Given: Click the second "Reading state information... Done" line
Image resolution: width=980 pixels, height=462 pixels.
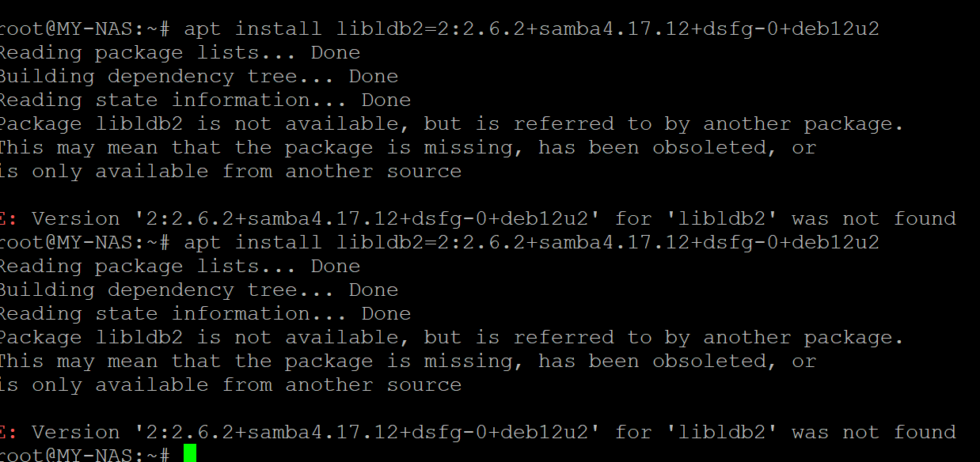Looking at the screenshot, I should click(205, 314).
